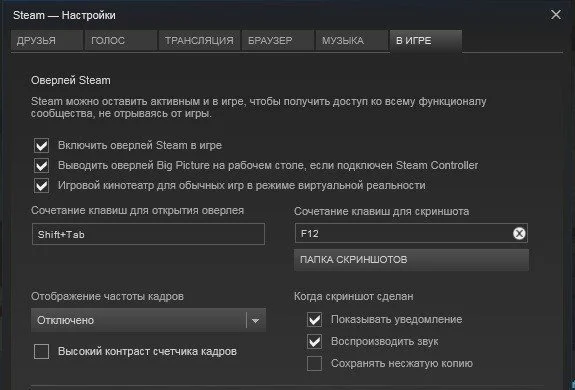
Task: Click Когда скриншот сделан label
Action: click(354, 296)
